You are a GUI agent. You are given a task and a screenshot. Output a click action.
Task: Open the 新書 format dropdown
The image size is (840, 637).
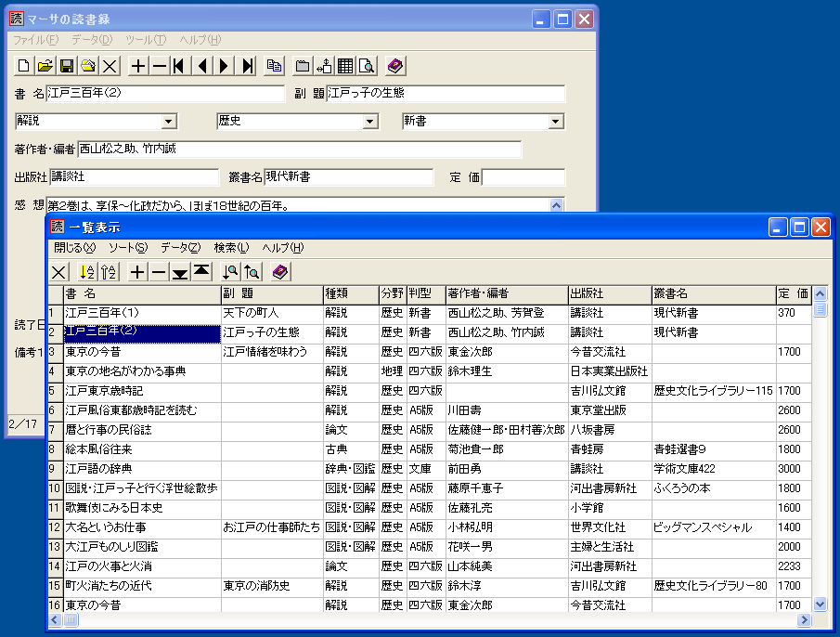point(556,122)
